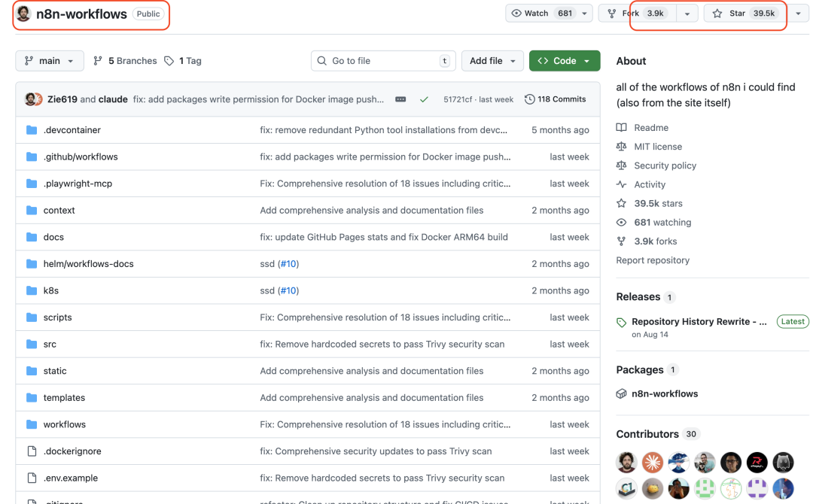Open the context folder
The width and height of the screenshot is (813, 504).
pos(59,211)
